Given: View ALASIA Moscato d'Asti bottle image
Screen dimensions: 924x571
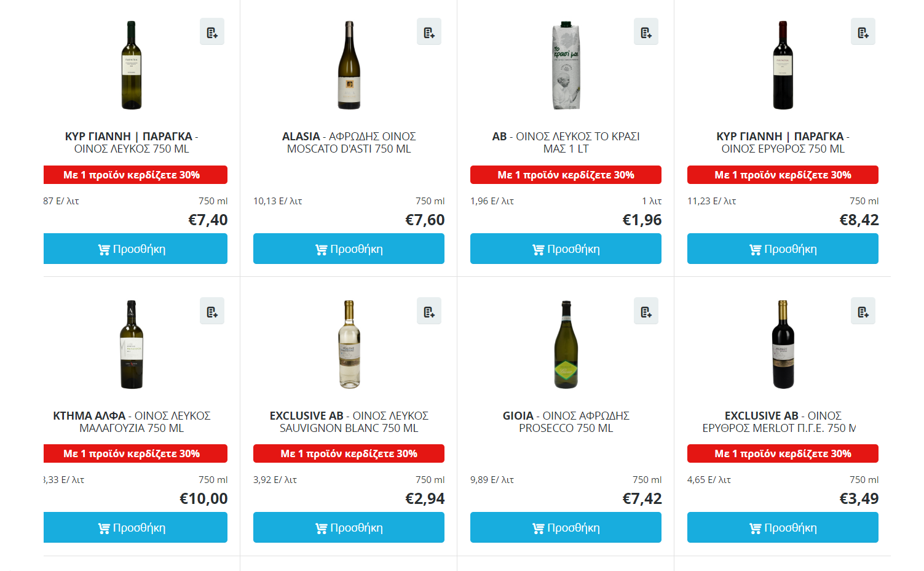Looking at the screenshot, I should click(349, 65).
